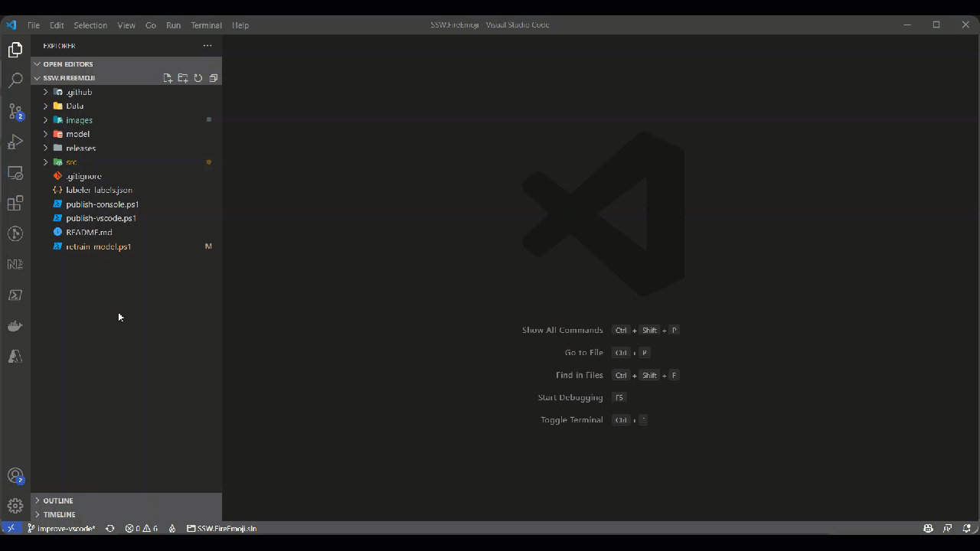Open the Help menu
The image size is (980, 551).
click(x=240, y=25)
